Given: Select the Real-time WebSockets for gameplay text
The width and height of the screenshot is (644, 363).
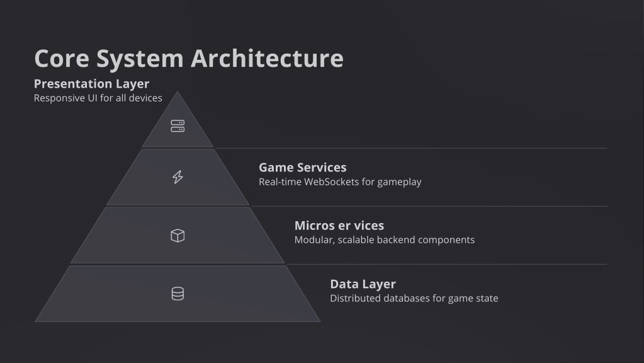Looking at the screenshot, I should point(340,181).
